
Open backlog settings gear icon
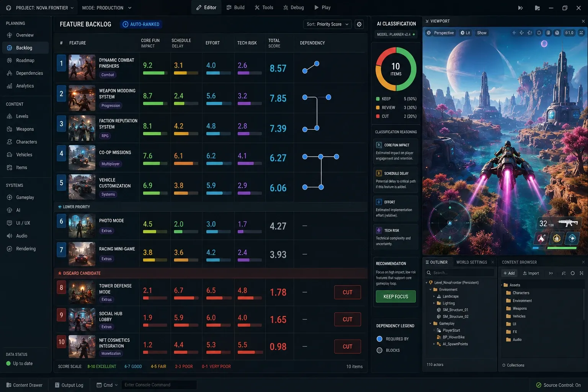(x=359, y=24)
